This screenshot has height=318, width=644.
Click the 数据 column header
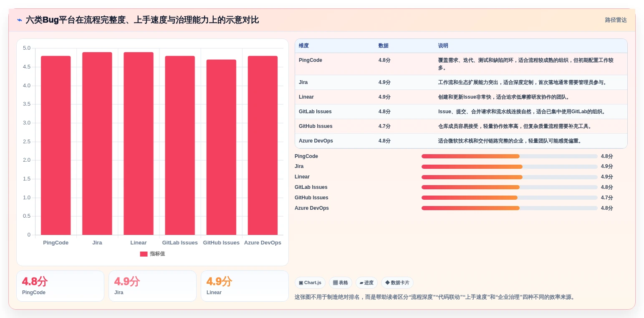pyautogui.click(x=384, y=46)
